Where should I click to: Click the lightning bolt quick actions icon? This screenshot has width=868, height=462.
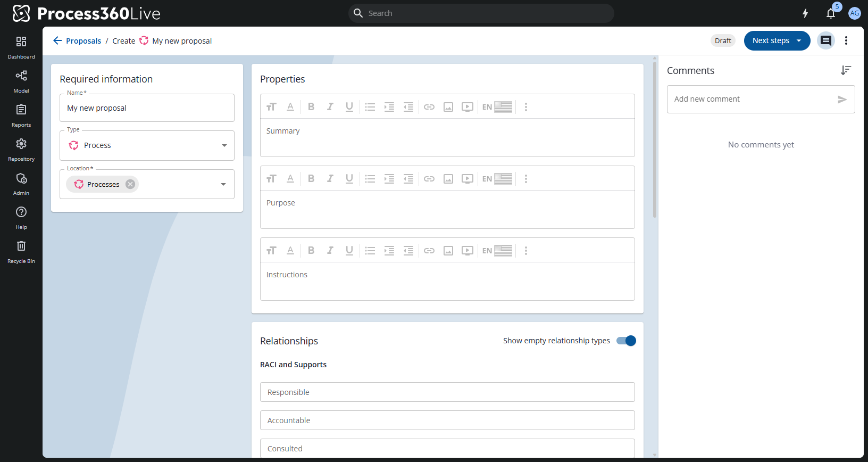(x=805, y=13)
